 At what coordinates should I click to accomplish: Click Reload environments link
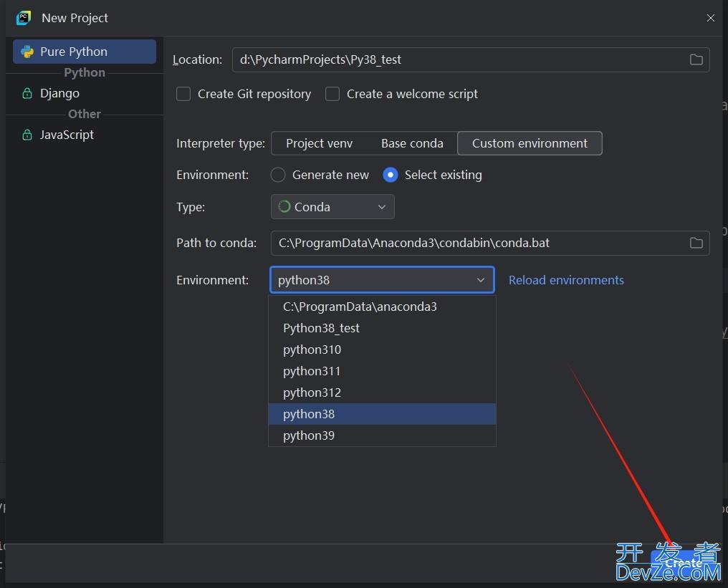coord(566,280)
